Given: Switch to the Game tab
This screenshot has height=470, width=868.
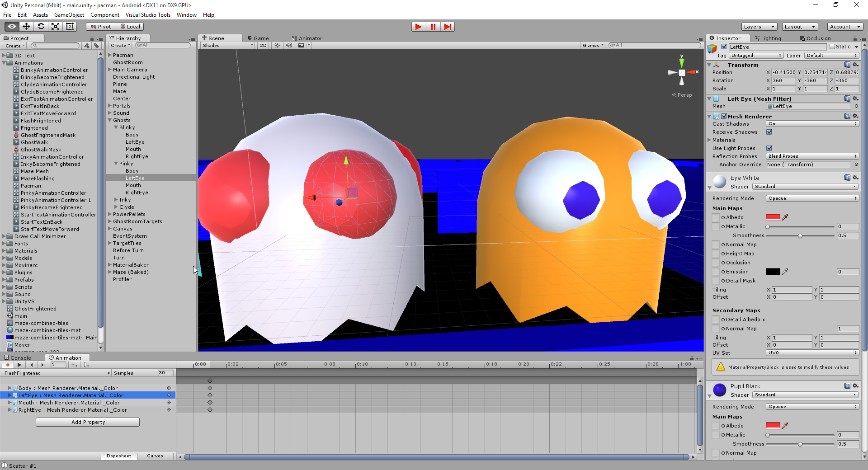Looking at the screenshot, I should click(258, 38).
